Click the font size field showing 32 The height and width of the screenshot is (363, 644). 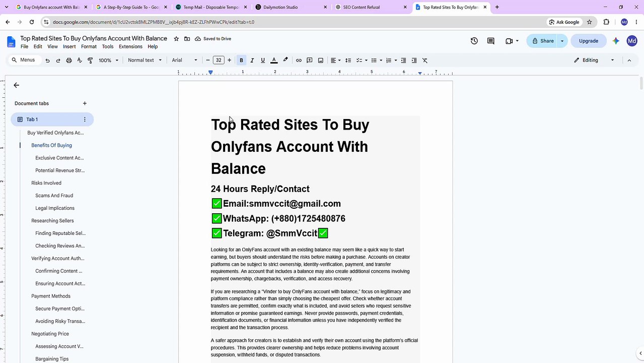pyautogui.click(x=219, y=60)
